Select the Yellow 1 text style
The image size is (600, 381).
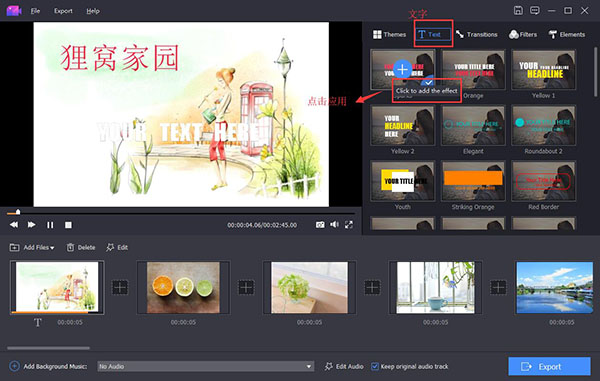coord(543,70)
